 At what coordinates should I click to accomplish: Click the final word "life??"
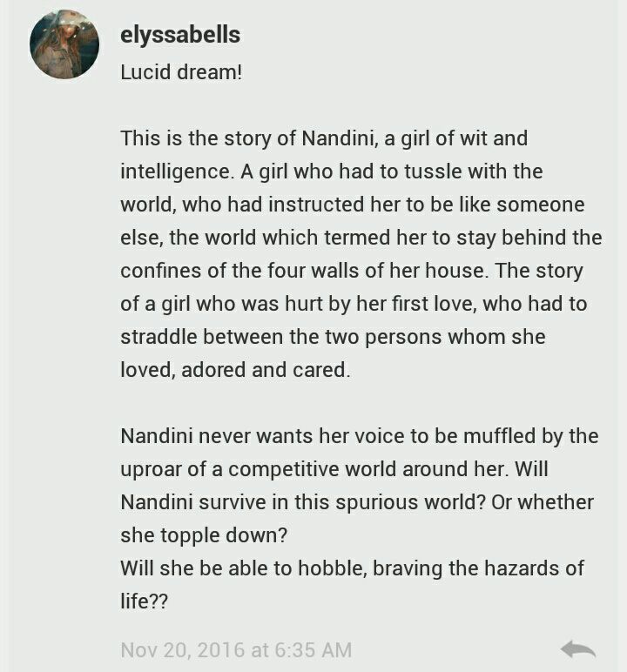point(144,601)
